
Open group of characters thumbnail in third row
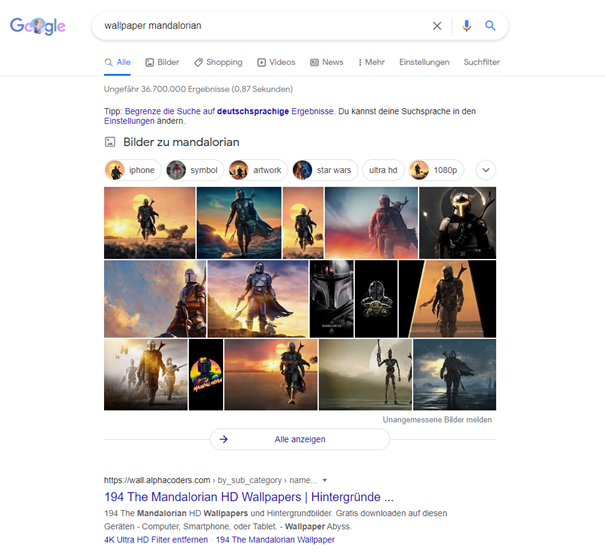pos(146,375)
